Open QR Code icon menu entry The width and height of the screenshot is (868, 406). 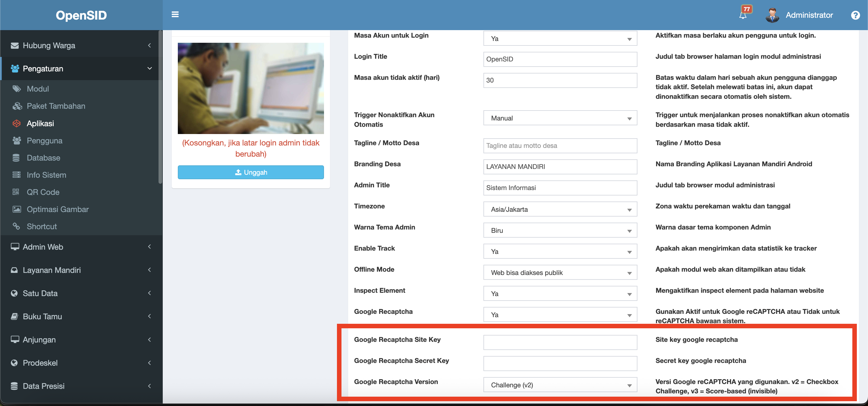pos(16,192)
